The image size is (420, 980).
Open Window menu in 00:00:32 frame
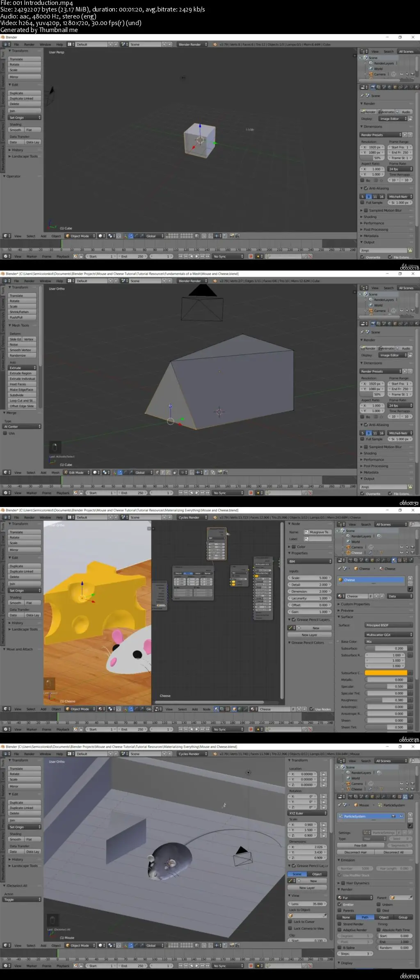[x=45, y=281]
